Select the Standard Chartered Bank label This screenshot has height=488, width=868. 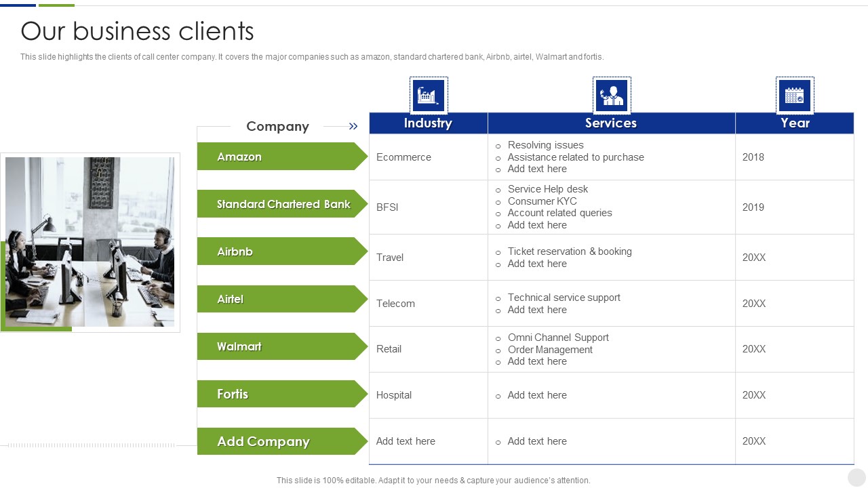coord(282,204)
